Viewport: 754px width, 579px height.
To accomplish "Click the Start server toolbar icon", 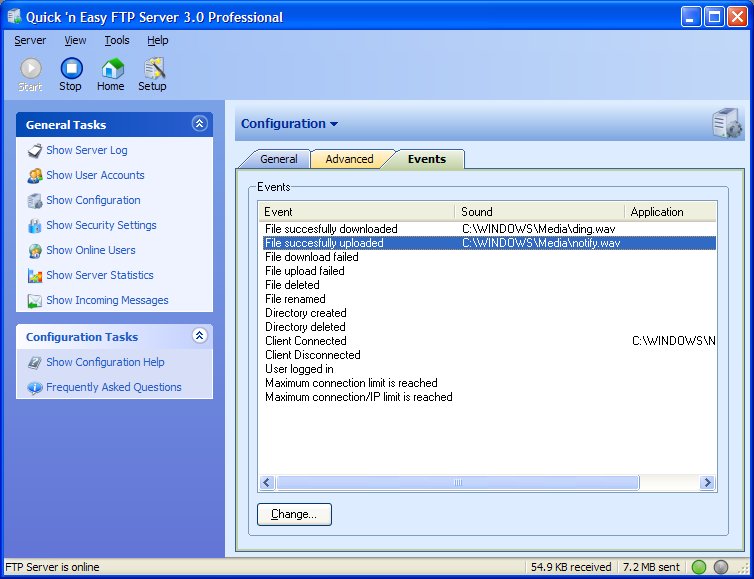I will tap(30, 69).
